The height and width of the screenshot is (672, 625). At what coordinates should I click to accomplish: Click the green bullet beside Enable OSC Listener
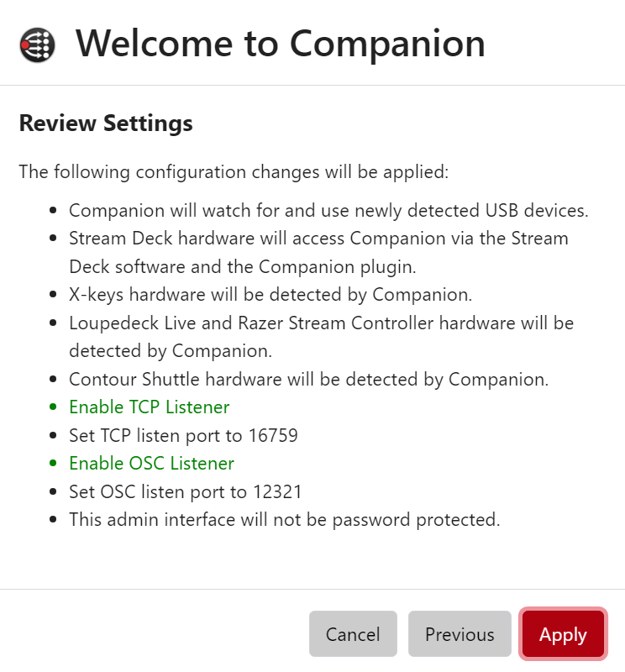(53, 463)
